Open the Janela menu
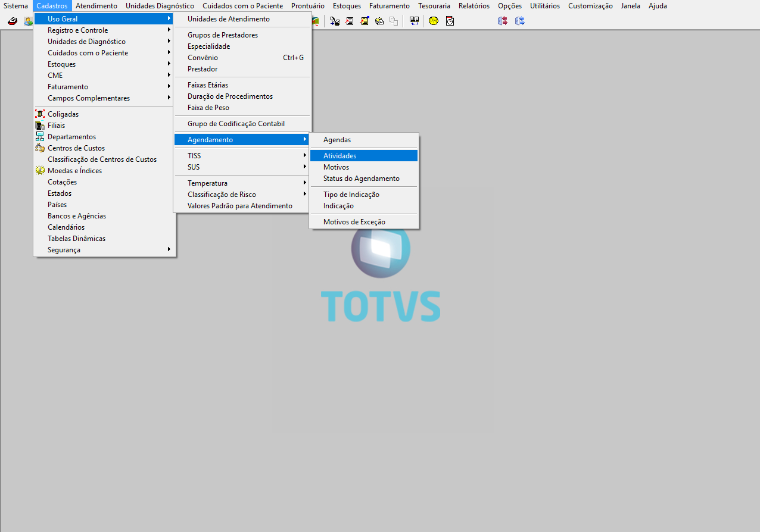Viewport: 760px width, 532px height. tap(631, 6)
